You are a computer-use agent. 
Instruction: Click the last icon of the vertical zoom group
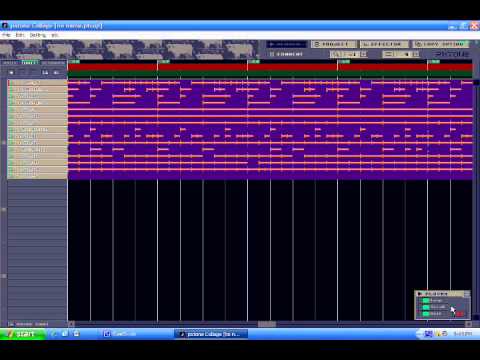(416, 54)
